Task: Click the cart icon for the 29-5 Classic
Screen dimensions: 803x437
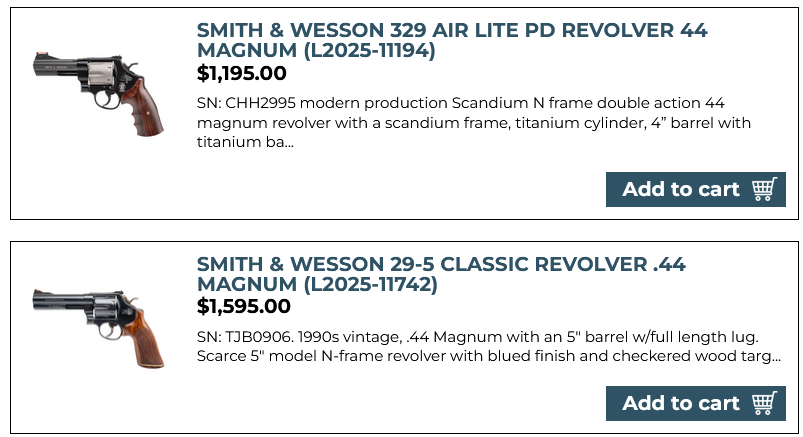Action: (x=764, y=403)
